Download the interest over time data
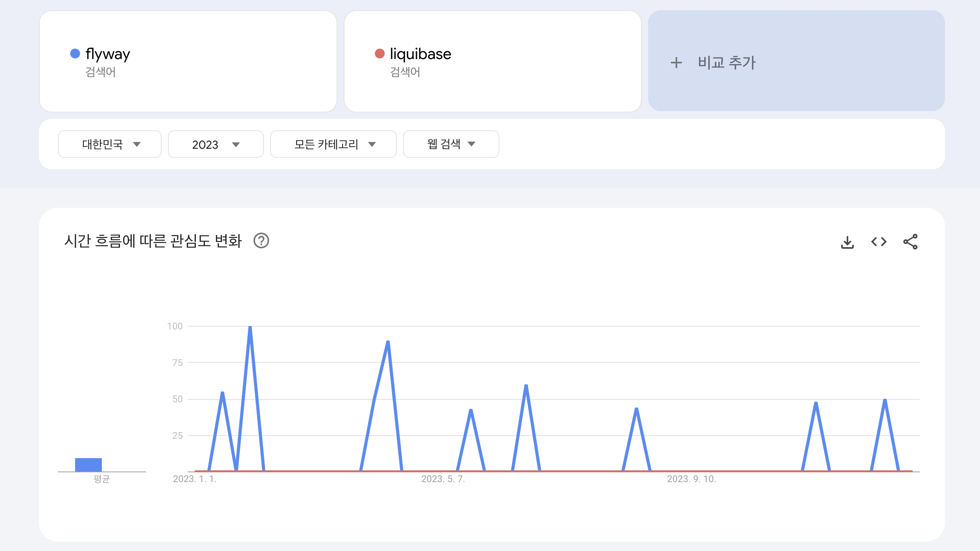This screenshot has width=980, height=551. (847, 242)
